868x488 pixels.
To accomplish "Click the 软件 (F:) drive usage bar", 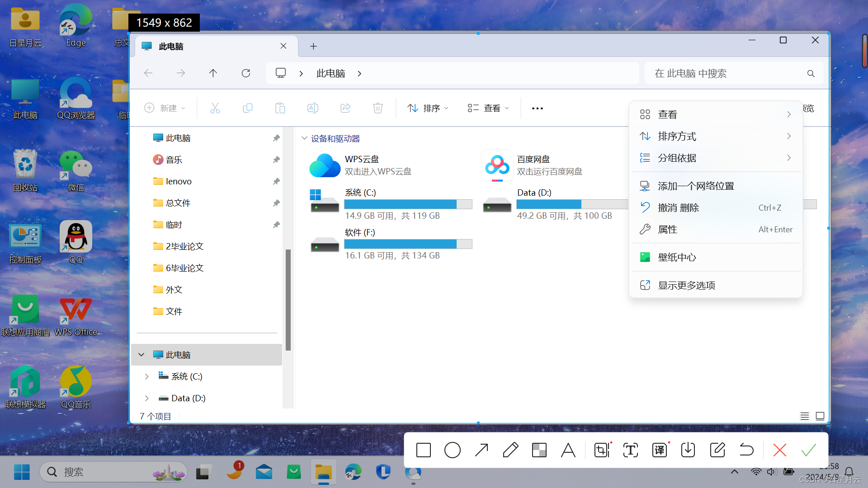I will [x=408, y=244].
